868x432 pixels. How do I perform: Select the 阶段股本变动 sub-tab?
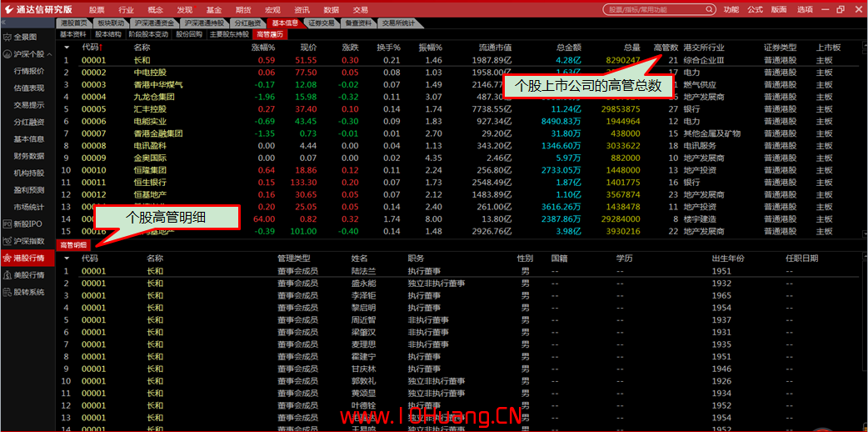[147, 34]
